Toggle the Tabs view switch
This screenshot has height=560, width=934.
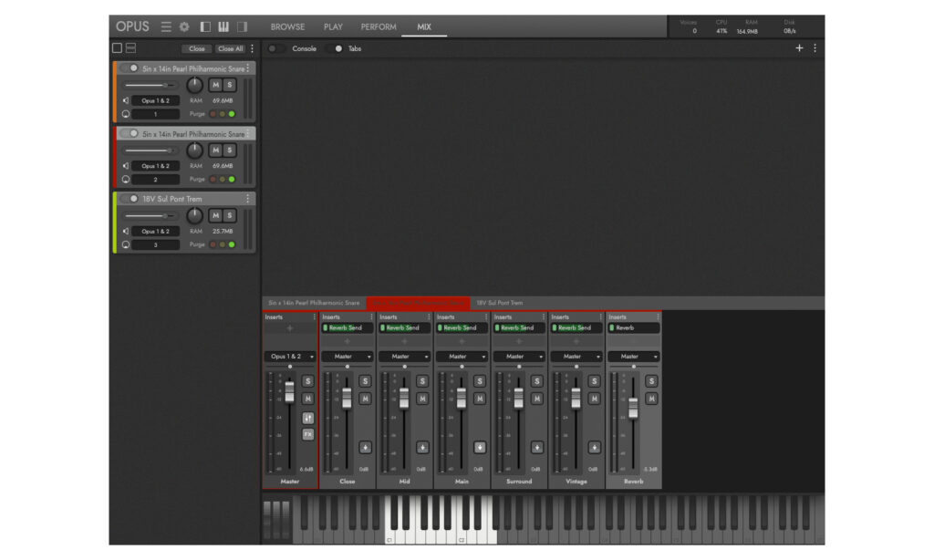point(335,49)
